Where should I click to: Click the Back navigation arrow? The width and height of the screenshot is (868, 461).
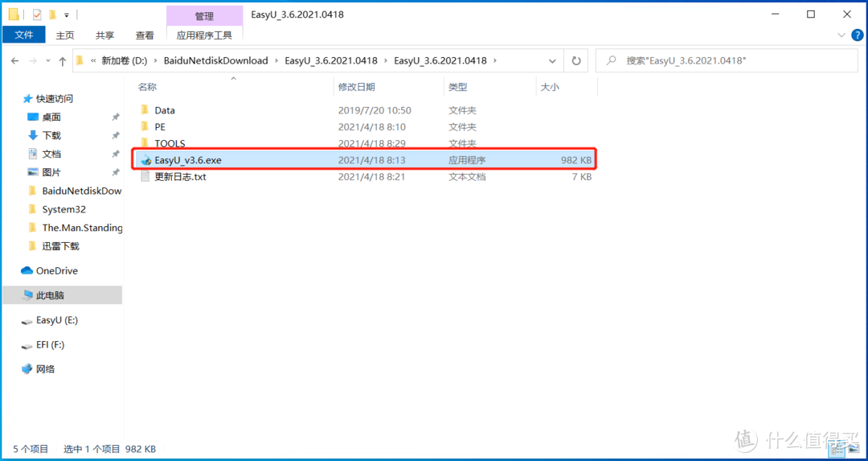pos(15,61)
